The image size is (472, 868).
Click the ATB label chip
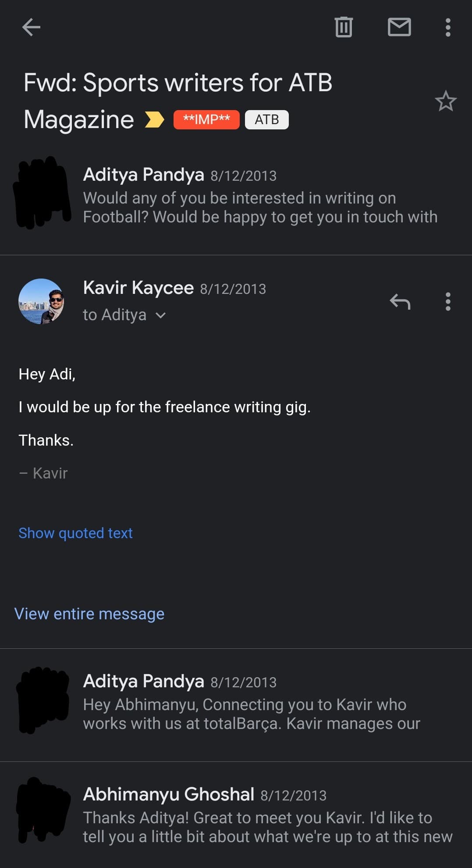click(266, 120)
